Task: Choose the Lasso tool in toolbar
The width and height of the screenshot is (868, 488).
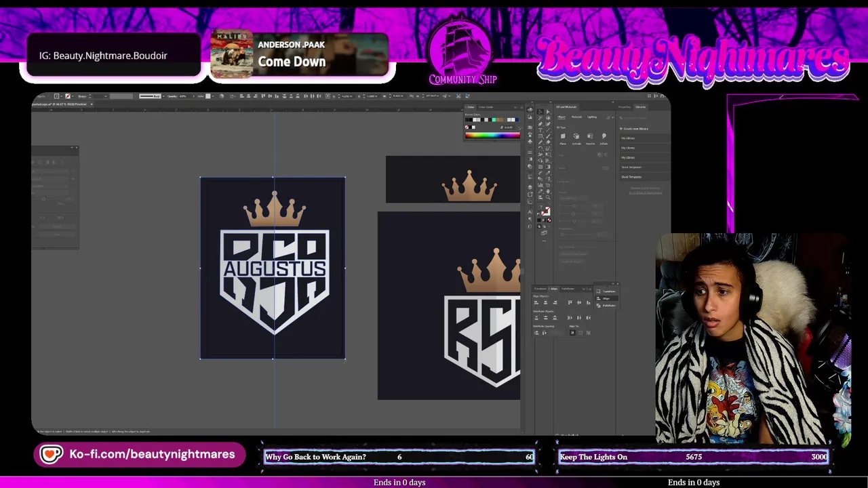Action: tap(548, 117)
